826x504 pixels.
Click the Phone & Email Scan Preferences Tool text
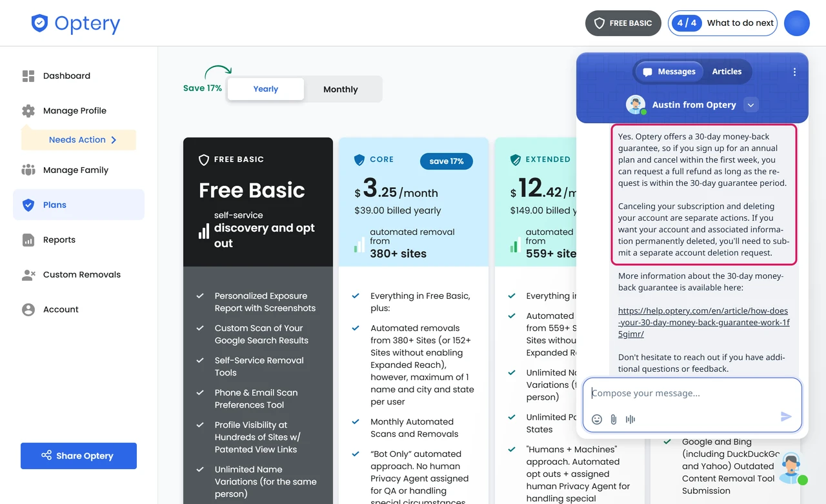coord(256,399)
